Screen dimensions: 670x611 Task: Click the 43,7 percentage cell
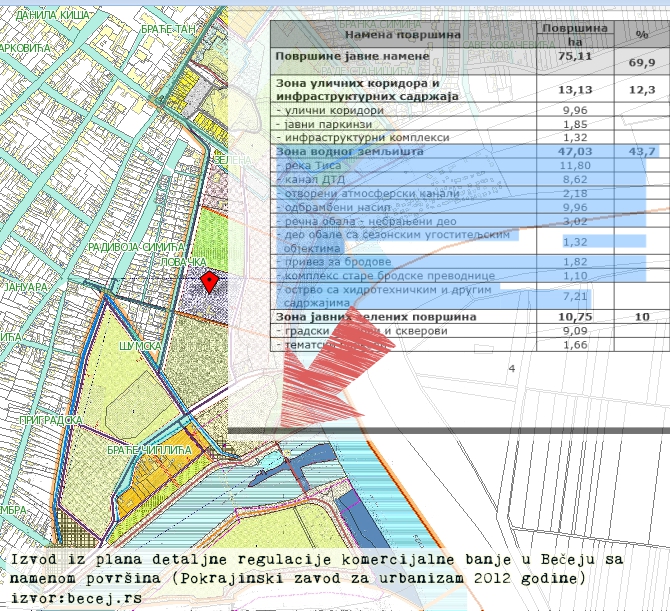click(642, 151)
